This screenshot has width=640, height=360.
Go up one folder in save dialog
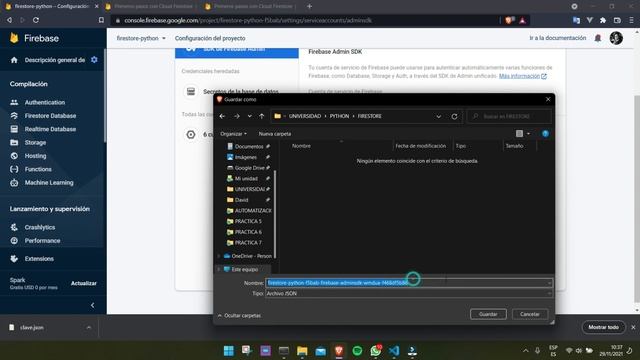261,116
